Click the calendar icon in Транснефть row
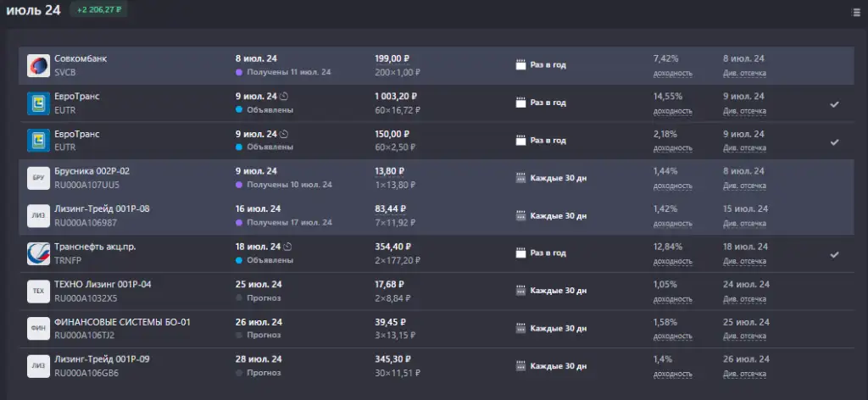The image size is (868, 400). (x=520, y=253)
